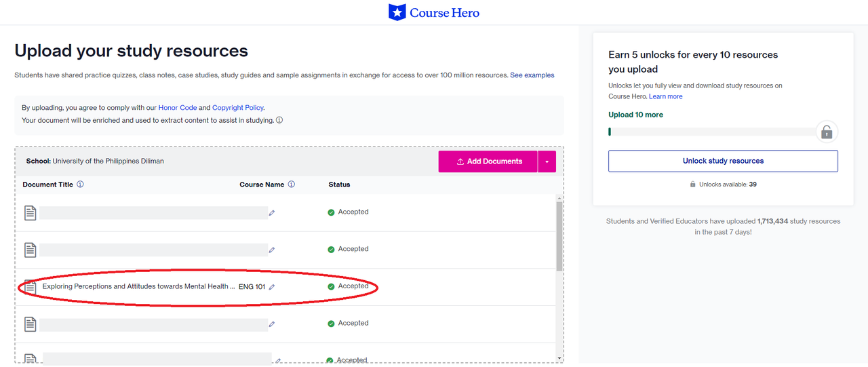This screenshot has height=367, width=868.
Task: Click School: University of the Philippines Diliman
Action: pos(95,161)
